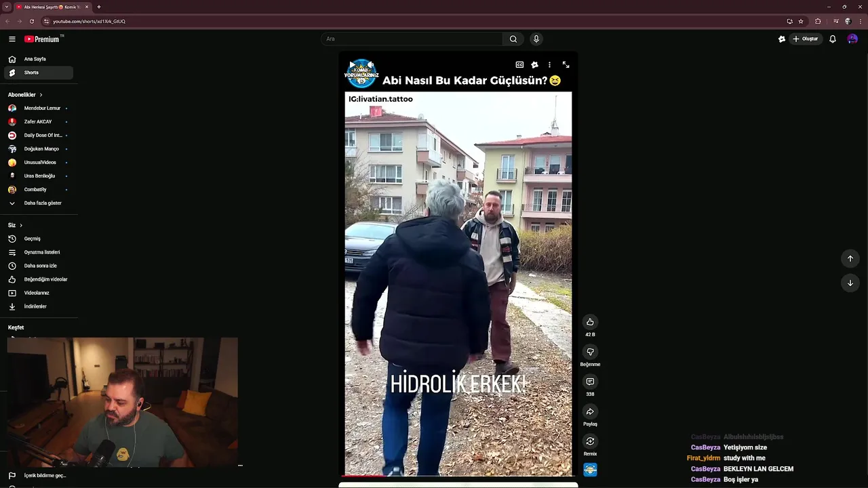This screenshot has width=868, height=488.
Task: Bookmark page with Chrome star icon
Action: click(x=801, y=21)
